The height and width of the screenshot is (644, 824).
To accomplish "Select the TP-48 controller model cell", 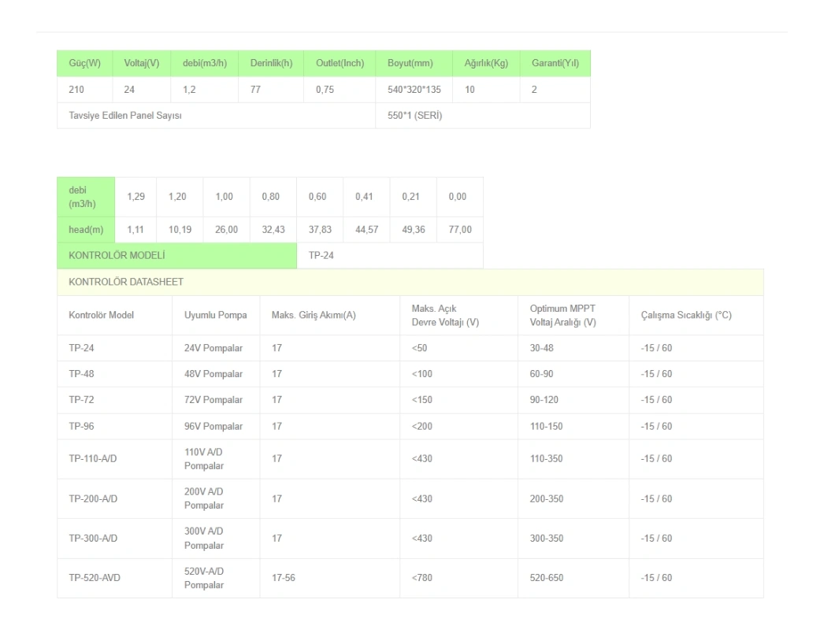I will tap(82, 374).
